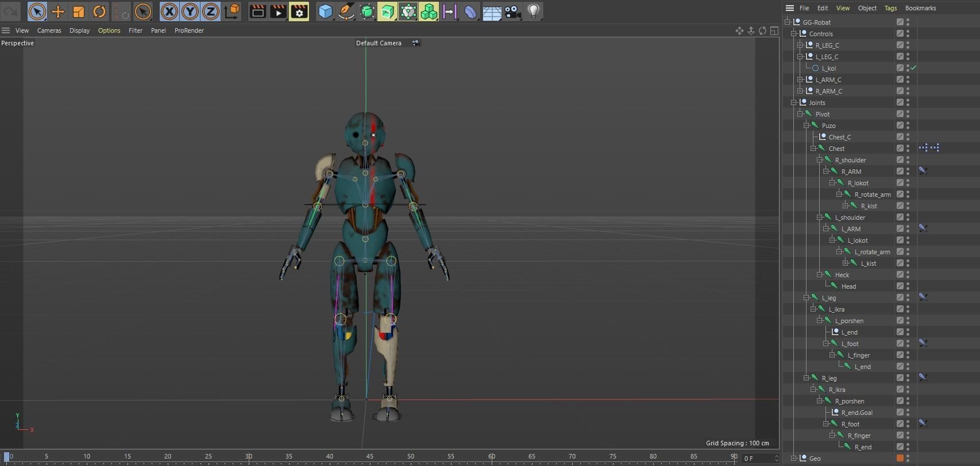This screenshot has width=980, height=466.
Task: Select the Live Selection arrow tool
Action: 37,11
